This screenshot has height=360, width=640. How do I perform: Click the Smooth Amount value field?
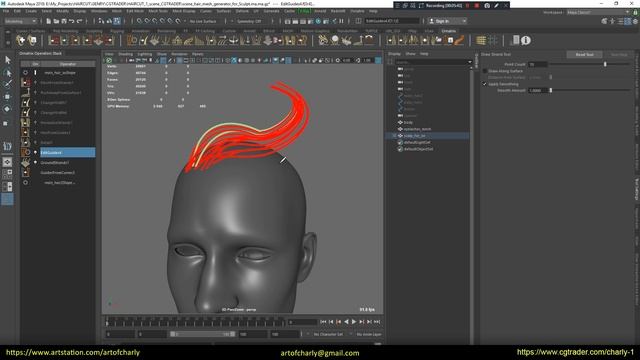click(x=538, y=90)
